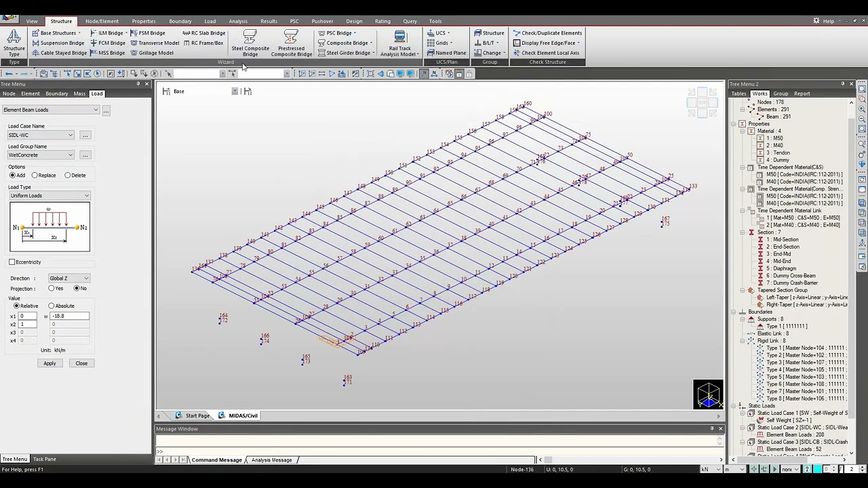The image size is (868, 488).
Task: Switch to the Start Page tab
Action: 193,415
